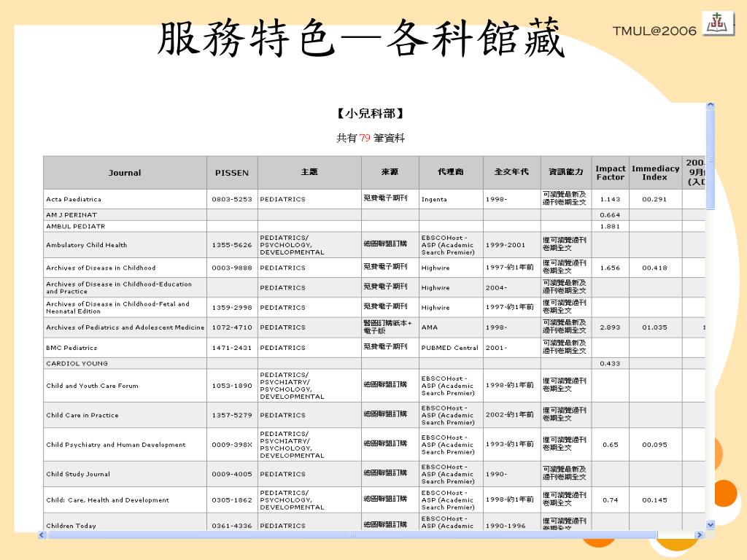Click ISSN 1359-2998 cell
Screen dimensions: 747x560
click(x=232, y=308)
